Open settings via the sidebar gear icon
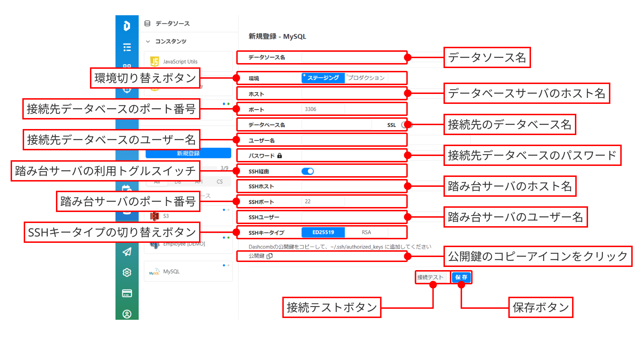Viewport: 644px width, 346px height. click(x=127, y=272)
